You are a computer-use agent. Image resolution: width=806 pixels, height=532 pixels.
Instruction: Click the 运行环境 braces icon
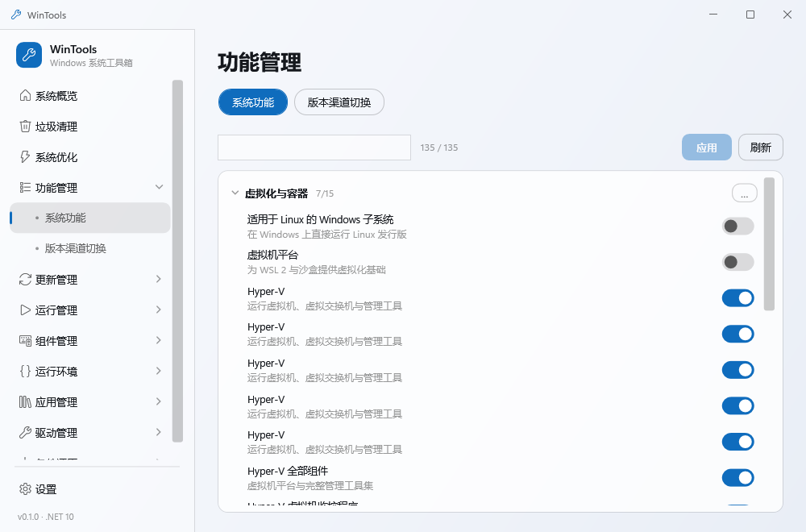pyautogui.click(x=25, y=371)
